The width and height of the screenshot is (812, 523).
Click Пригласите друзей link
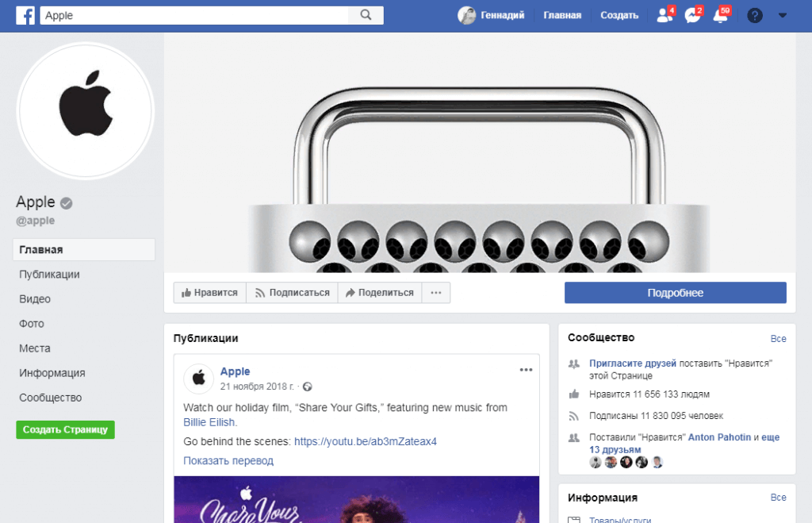633,363
